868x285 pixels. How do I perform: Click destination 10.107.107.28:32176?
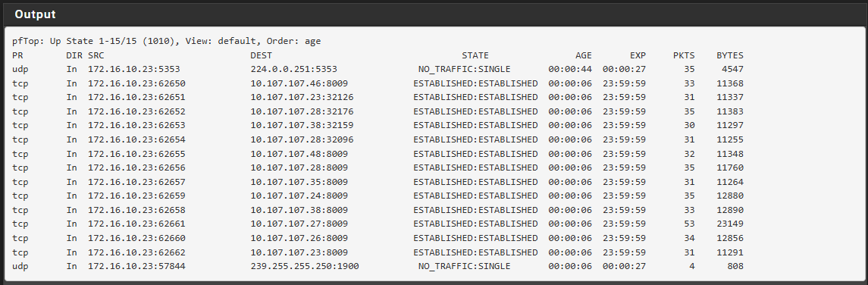[x=302, y=111]
